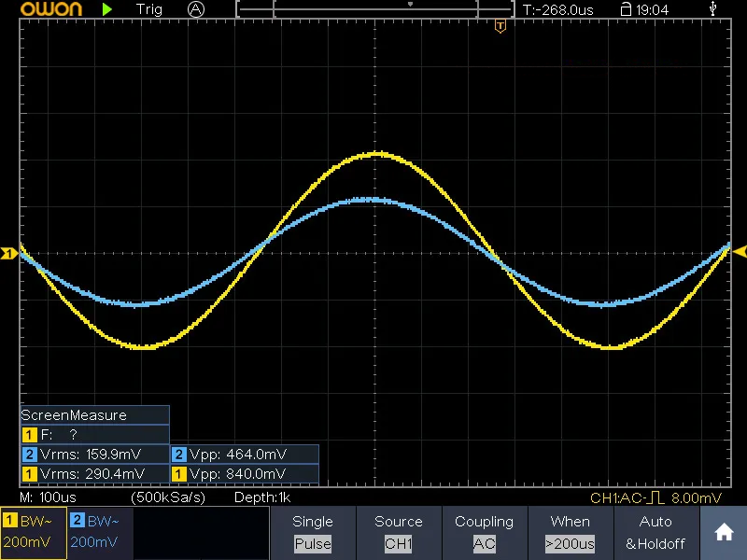747x560 pixels.
Task: Click the blue channel 2 badge beside Vpp
Action: 178,455
